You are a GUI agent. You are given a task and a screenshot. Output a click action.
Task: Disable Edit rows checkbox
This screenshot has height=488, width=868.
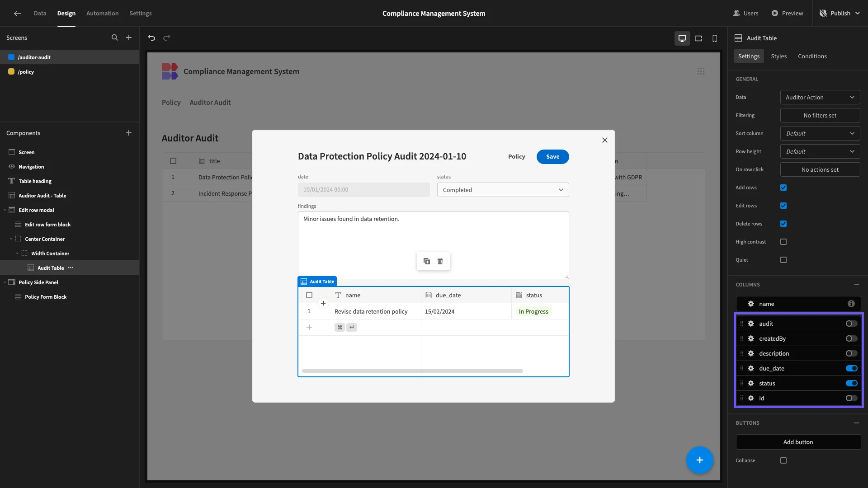click(783, 206)
